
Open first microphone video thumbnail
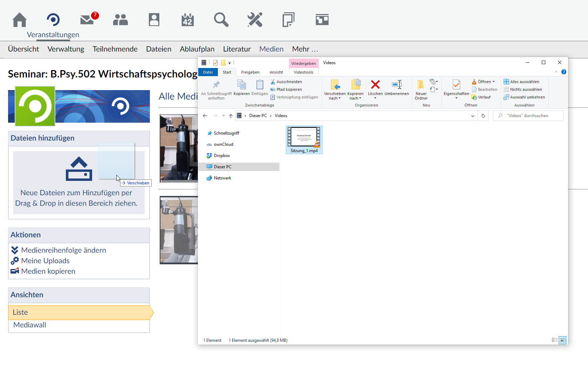click(179, 148)
